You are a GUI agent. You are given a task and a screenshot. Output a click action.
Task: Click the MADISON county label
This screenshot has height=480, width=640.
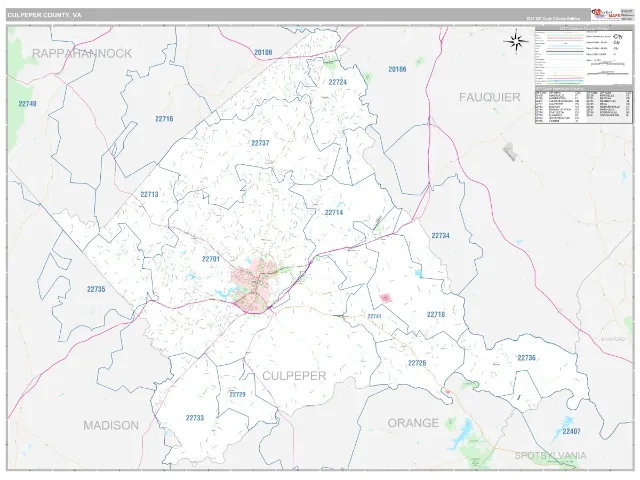point(111,425)
